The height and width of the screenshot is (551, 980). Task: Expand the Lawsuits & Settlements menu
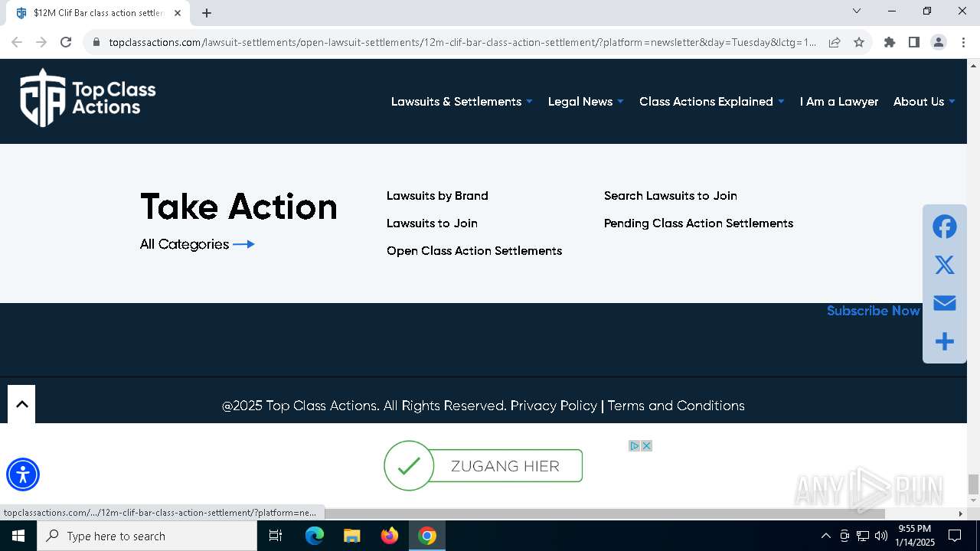tap(462, 101)
